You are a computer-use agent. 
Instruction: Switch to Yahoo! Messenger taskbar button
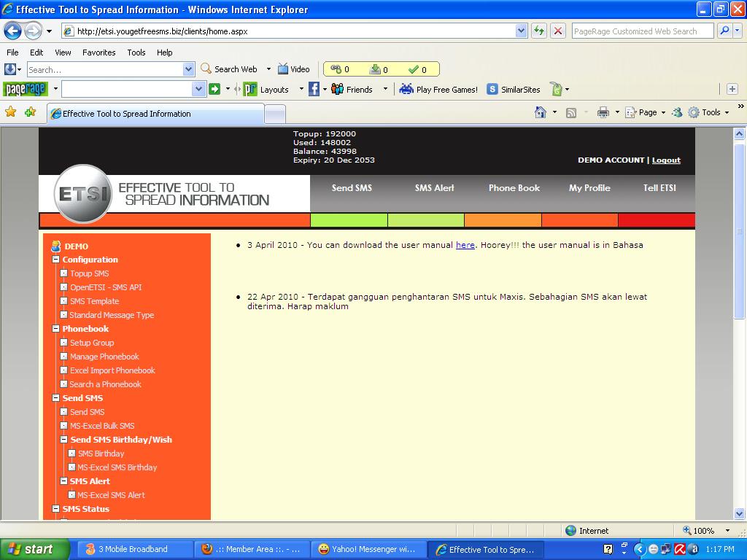click(x=368, y=549)
